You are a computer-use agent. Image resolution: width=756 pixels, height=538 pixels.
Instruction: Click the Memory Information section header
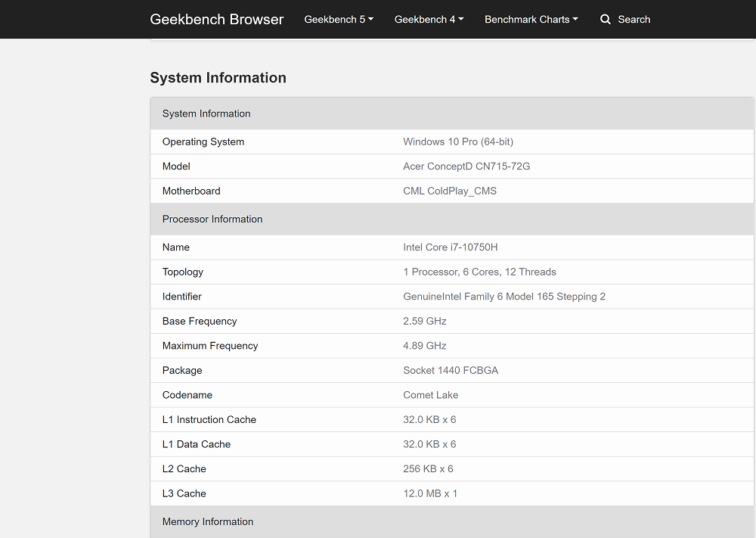point(452,521)
